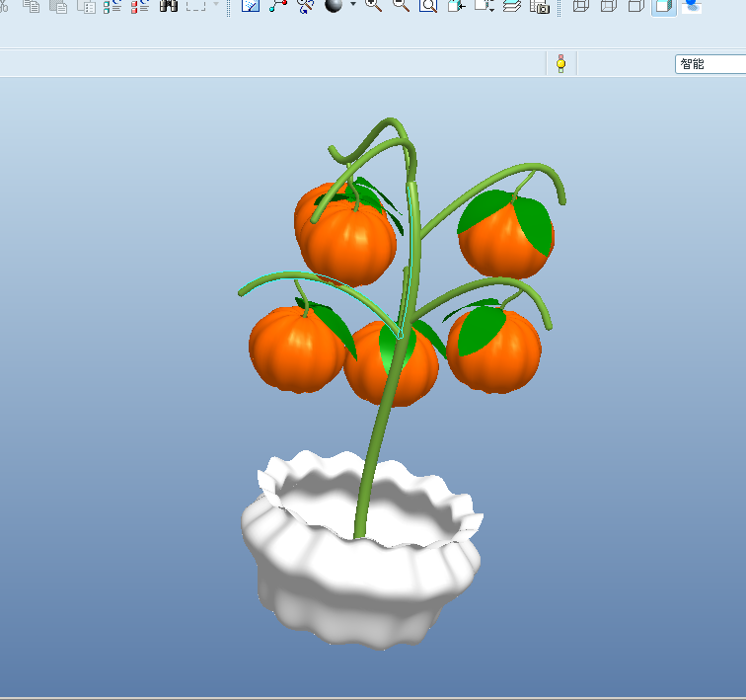This screenshot has height=700, width=746.
Task: Click the Zoom Out magnifier
Action: tap(401, 5)
